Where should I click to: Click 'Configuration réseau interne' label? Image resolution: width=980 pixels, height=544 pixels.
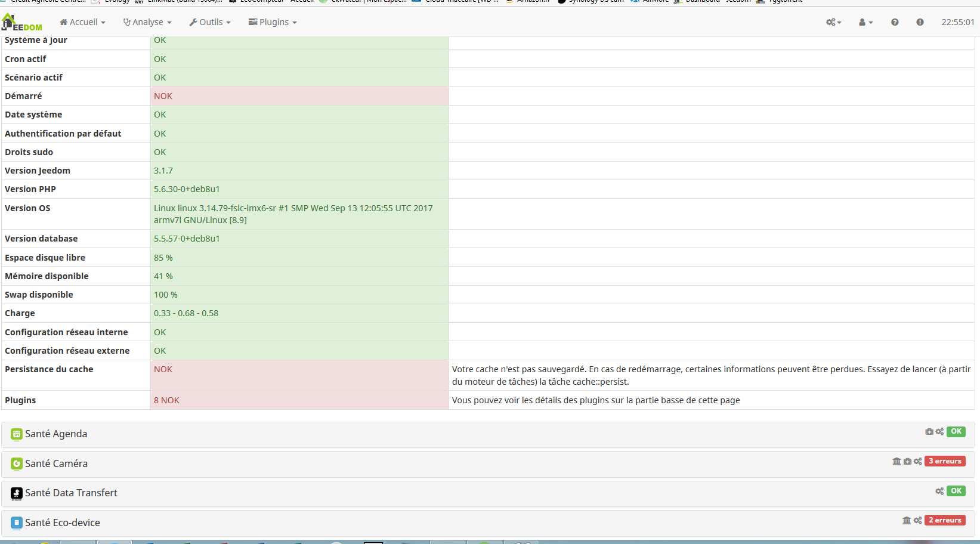pos(66,332)
